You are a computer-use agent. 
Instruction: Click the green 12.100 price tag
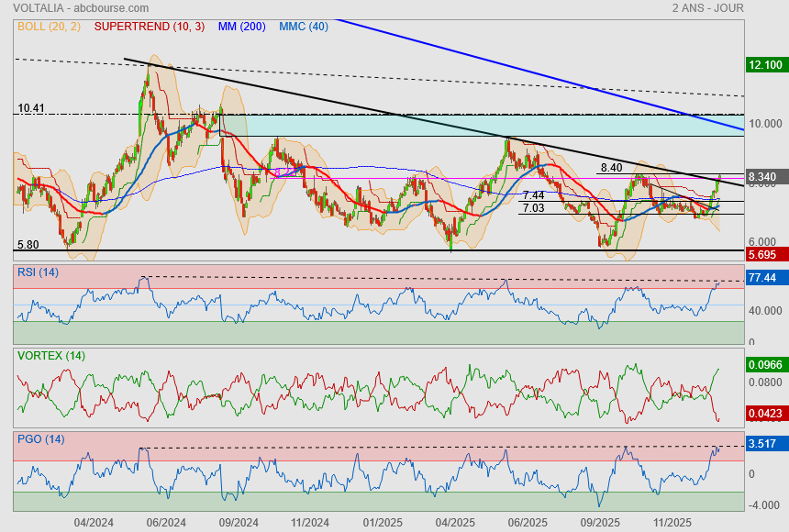pyautogui.click(x=765, y=65)
